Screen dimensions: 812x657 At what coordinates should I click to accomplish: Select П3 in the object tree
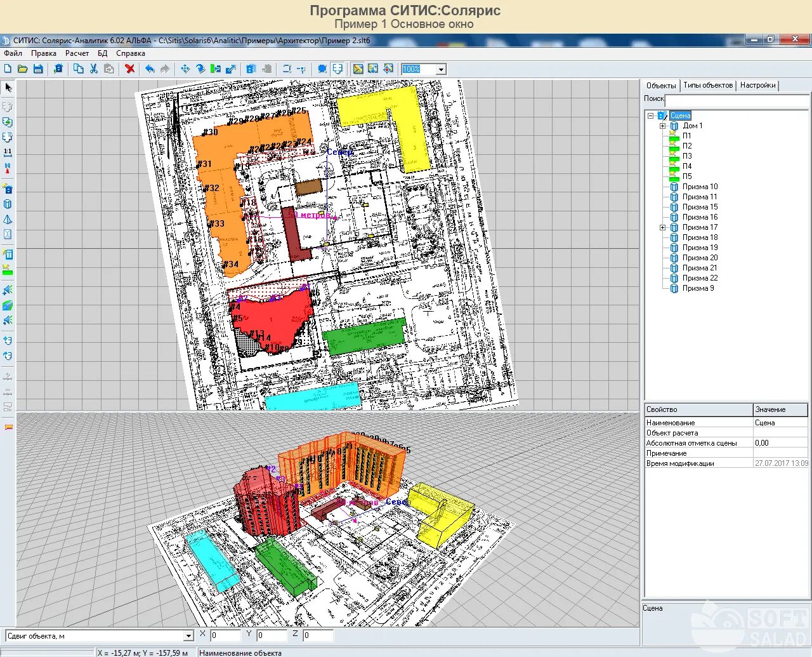[687, 156]
